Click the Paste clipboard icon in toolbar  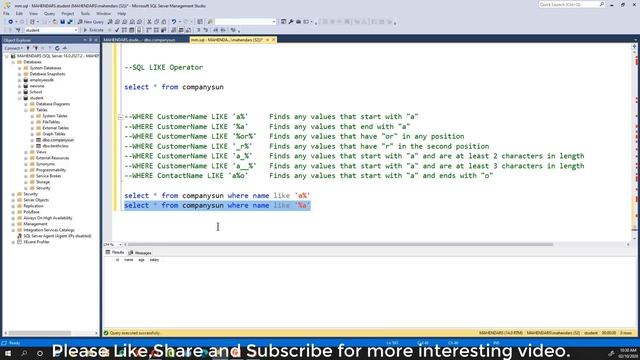pyautogui.click(x=164, y=22)
